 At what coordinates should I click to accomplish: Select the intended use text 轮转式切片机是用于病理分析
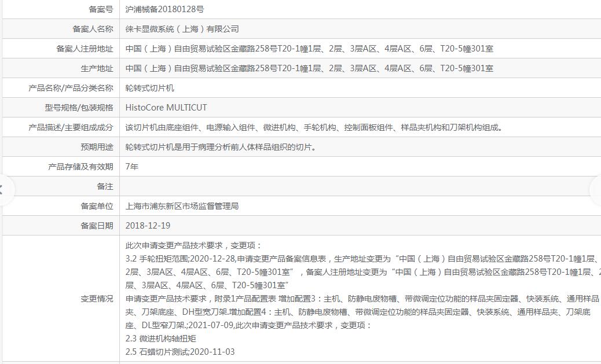[221, 147]
